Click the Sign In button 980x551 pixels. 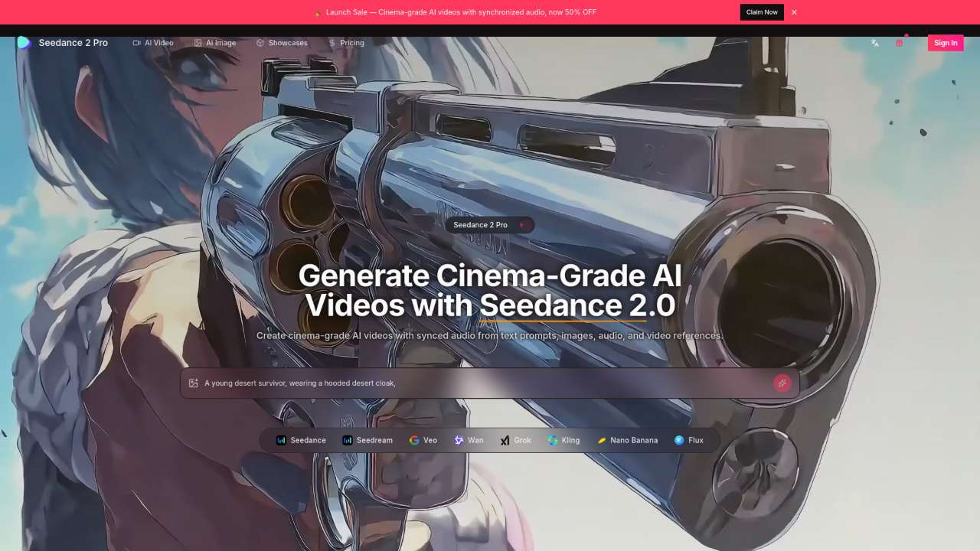(946, 43)
